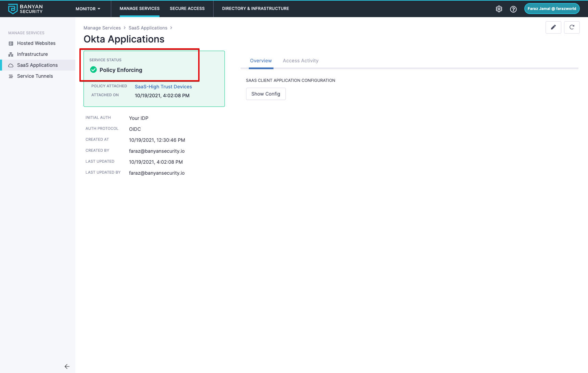The height and width of the screenshot is (373, 588).
Task: Click the green Policy Enforcing checkmark
Action: pyautogui.click(x=93, y=70)
